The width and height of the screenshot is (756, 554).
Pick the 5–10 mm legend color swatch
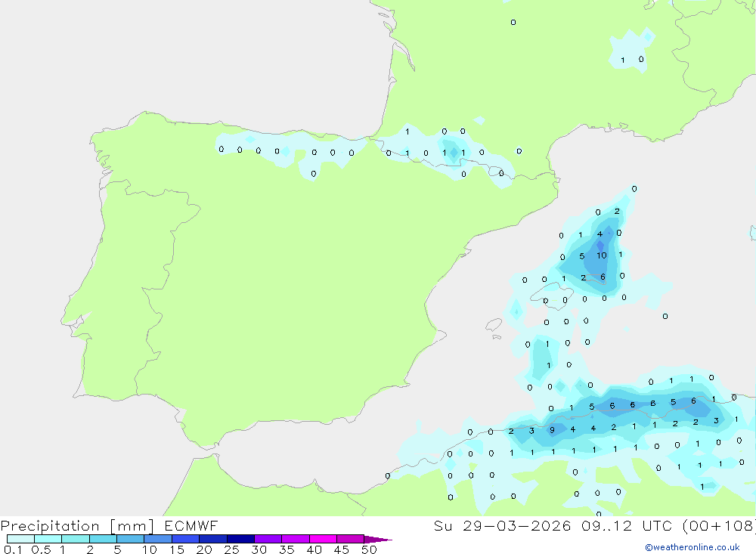pos(131,539)
